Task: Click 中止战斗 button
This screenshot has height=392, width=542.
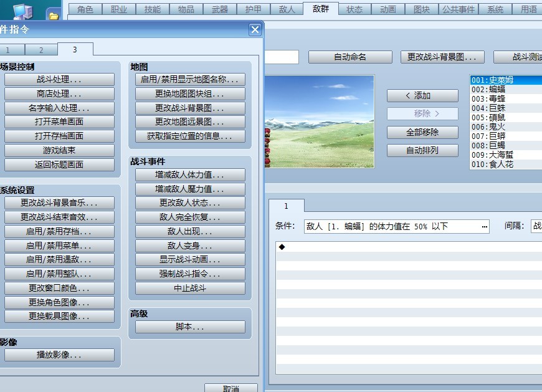Action: pyautogui.click(x=190, y=288)
